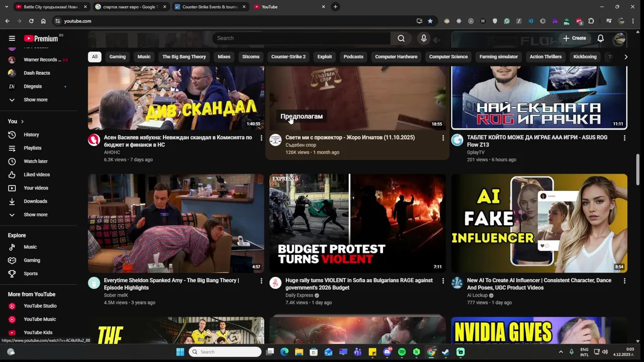Open Spotify from the taskbar
The height and width of the screenshot is (362, 644).
(401, 352)
